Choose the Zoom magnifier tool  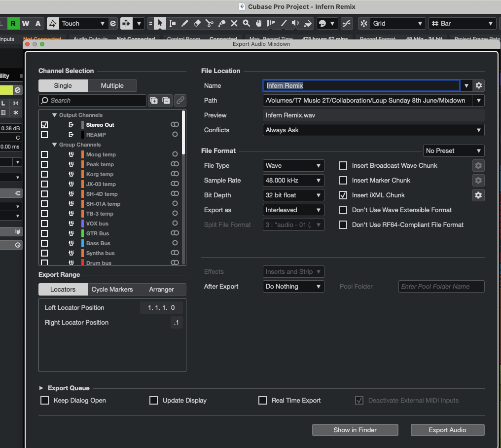coord(247,23)
